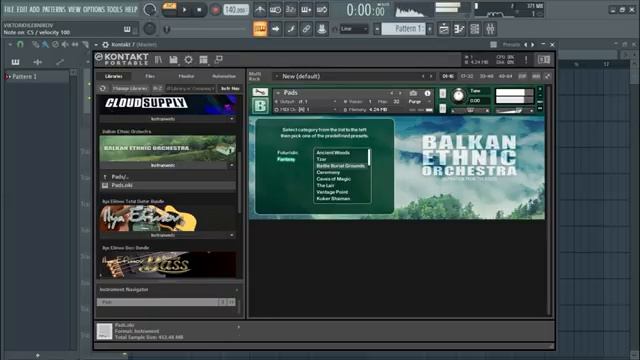Image resolution: width=640 pixels, height=360 pixels.
Task: Open the Pads Output channel dropdown
Action: tap(306, 102)
